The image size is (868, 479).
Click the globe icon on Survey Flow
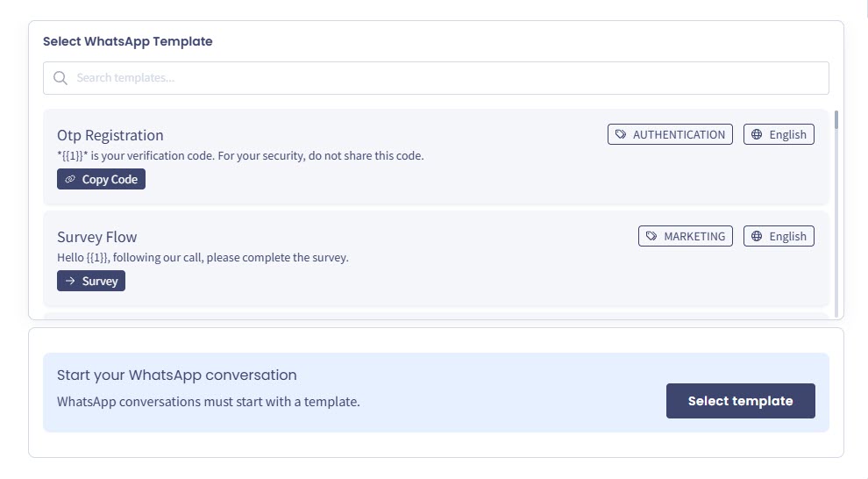click(757, 237)
